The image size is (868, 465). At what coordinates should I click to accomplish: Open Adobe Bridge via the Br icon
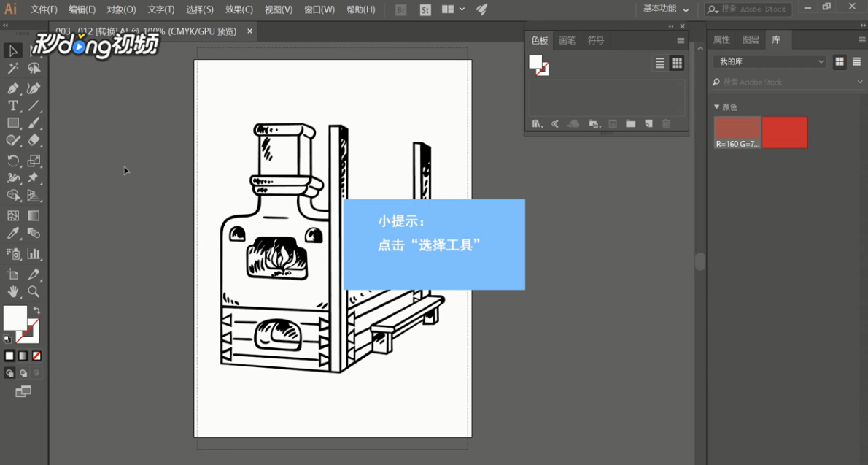tap(400, 9)
